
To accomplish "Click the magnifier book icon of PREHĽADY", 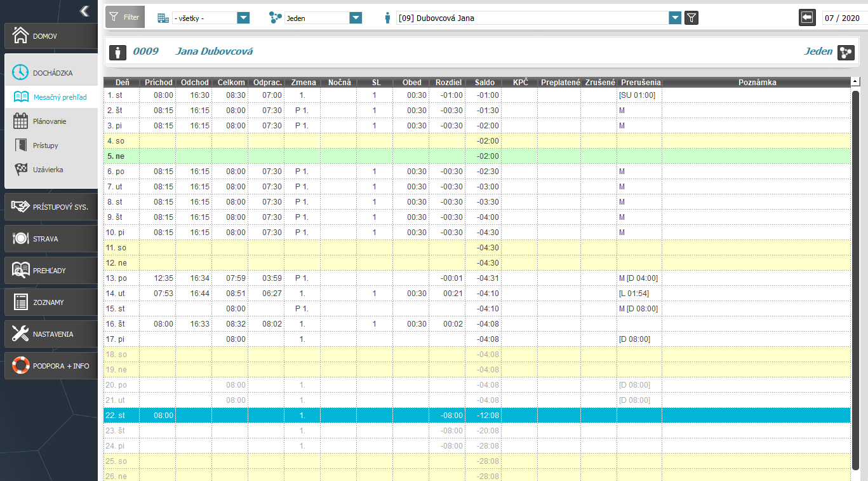I will coord(21,271).
